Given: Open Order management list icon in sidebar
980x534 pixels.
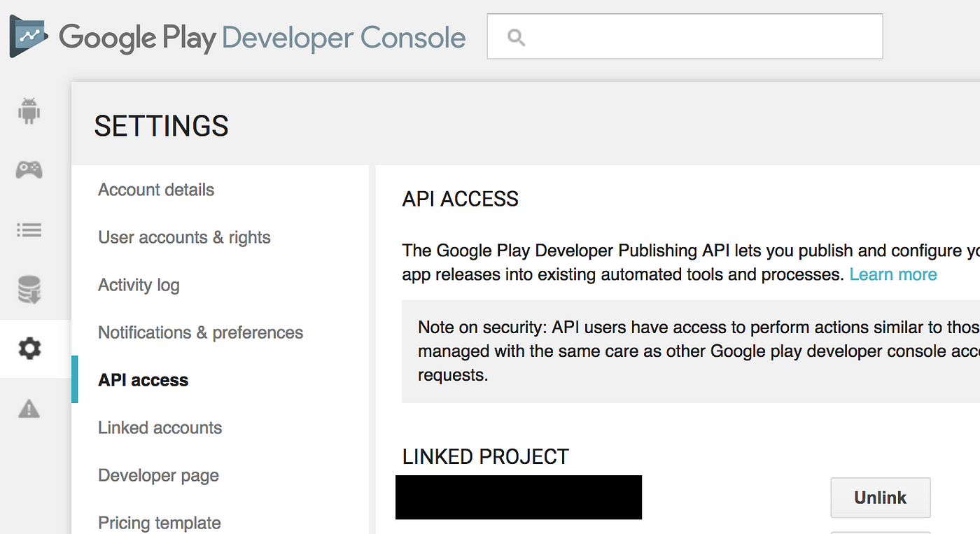Looking at the screenshot, I should point(29,230).
